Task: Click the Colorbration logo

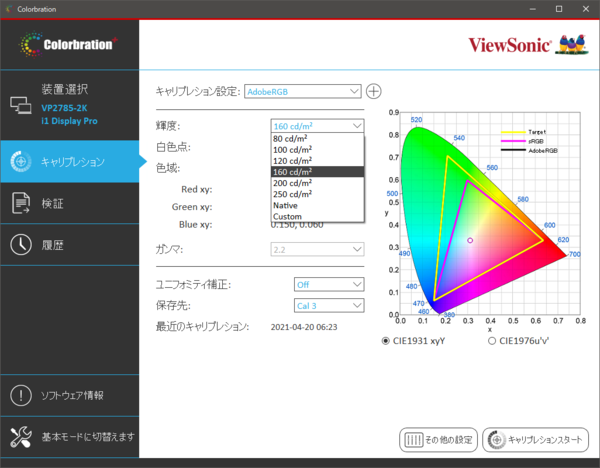Action: 69,44
